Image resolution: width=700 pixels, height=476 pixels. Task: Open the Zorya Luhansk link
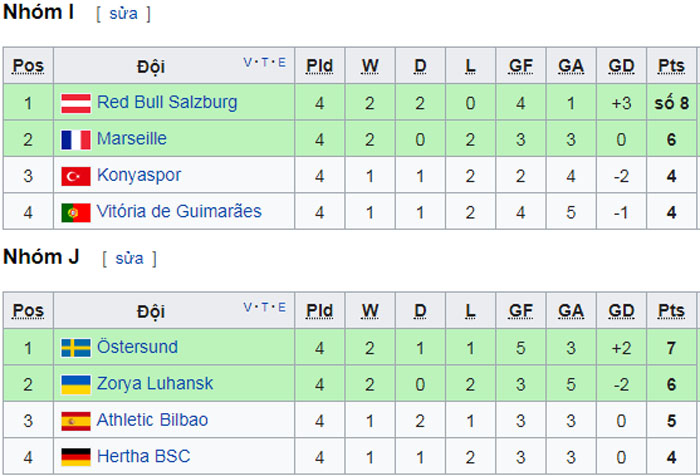(155, 384)
